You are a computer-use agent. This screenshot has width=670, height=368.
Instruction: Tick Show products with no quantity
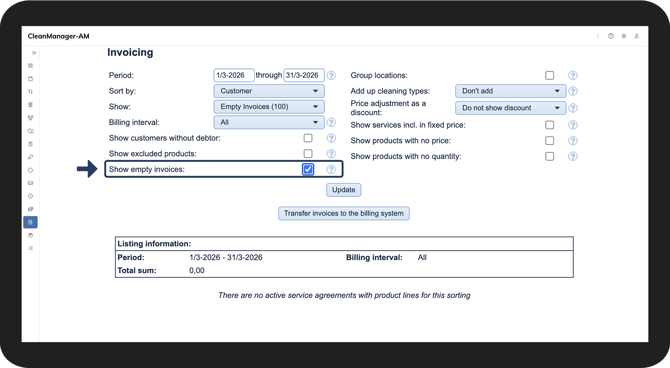point(550,156)
